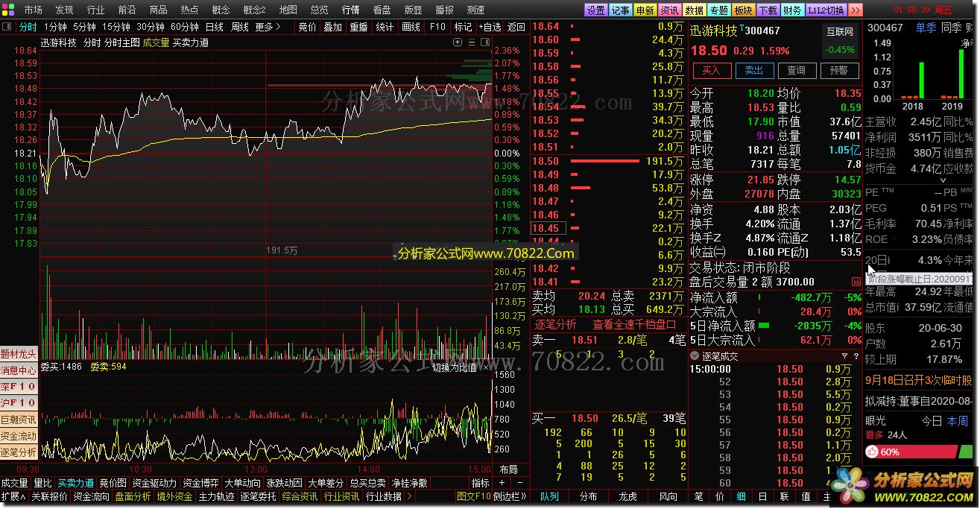Screen dimensions: 980x509
Task: Open 资金流动 in the left sidebar
Action: click(x=19, y=436)
